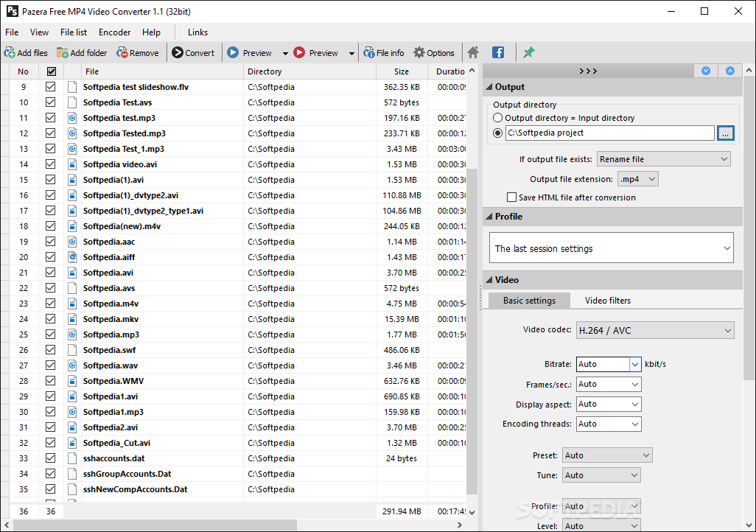This screenshot has height=532, width=756.
Task: Uncheck the Softpedia(new).m4v checkbox
Action: (51, 225)
